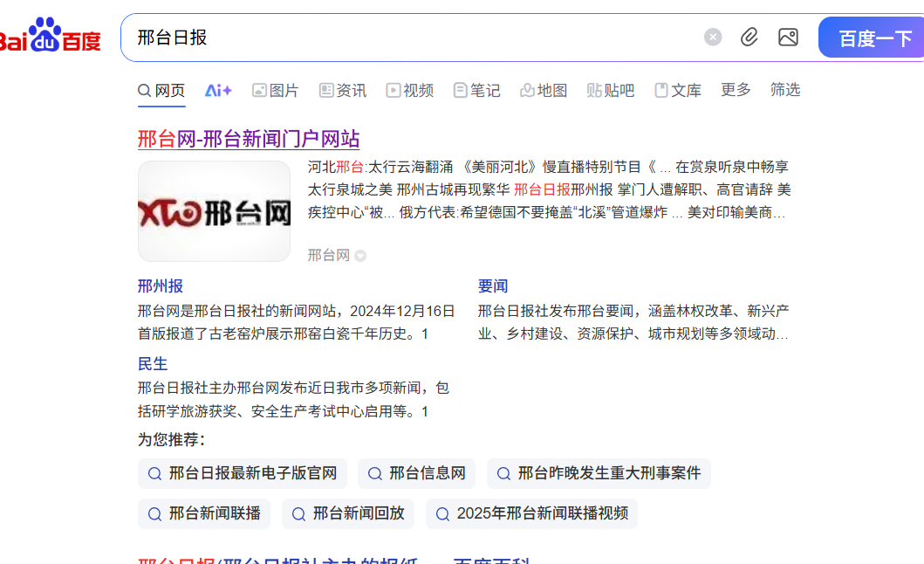Image resolution: width=924 pixels, height=564 pixels.
Task: Open the 文库 tab
Action: (678, 90)
